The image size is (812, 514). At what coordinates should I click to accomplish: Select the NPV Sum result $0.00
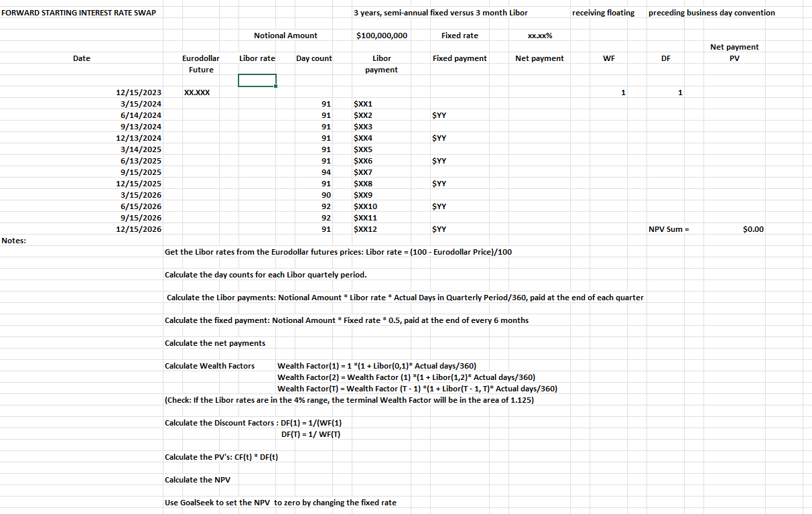(752, 229)
